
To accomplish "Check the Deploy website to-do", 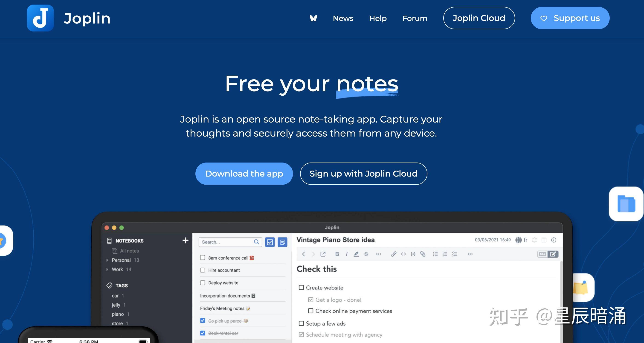I will click(x=203, y=283).
